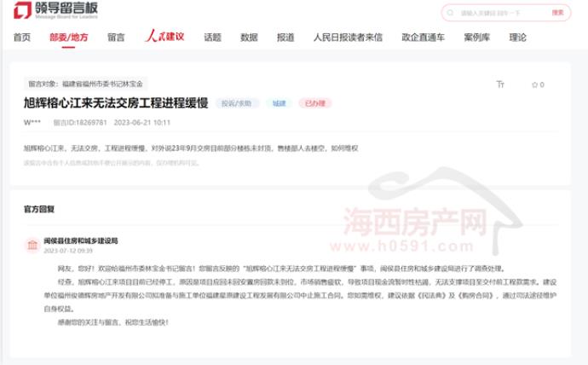Click the replier name 闽侯县住房和城乡建设局
The width and height of the screenshot is (588, 365).
click(x=81, y=240)
